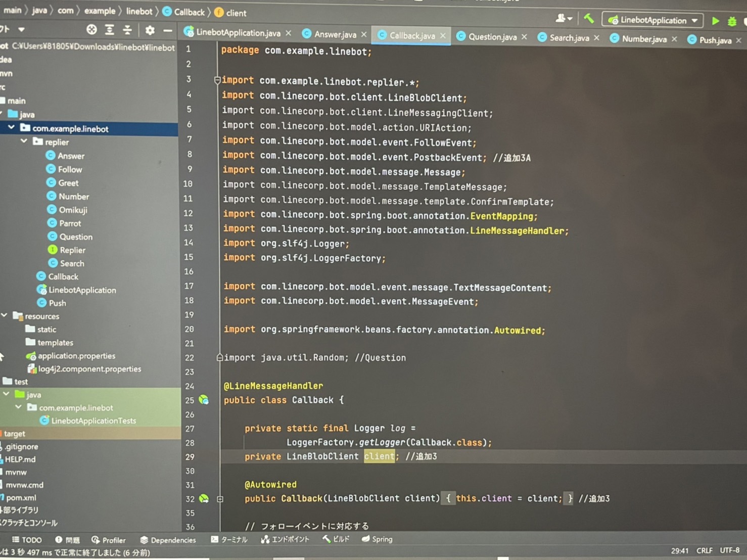Click the green Run application icon

click(715, 21)
